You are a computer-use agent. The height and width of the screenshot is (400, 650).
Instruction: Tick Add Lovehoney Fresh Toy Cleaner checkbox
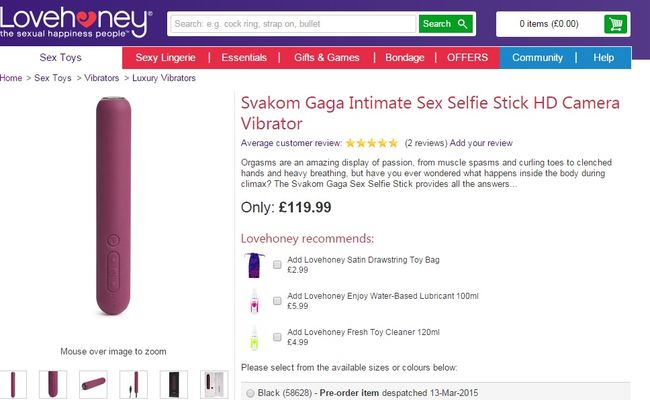(x=277, y=337)
